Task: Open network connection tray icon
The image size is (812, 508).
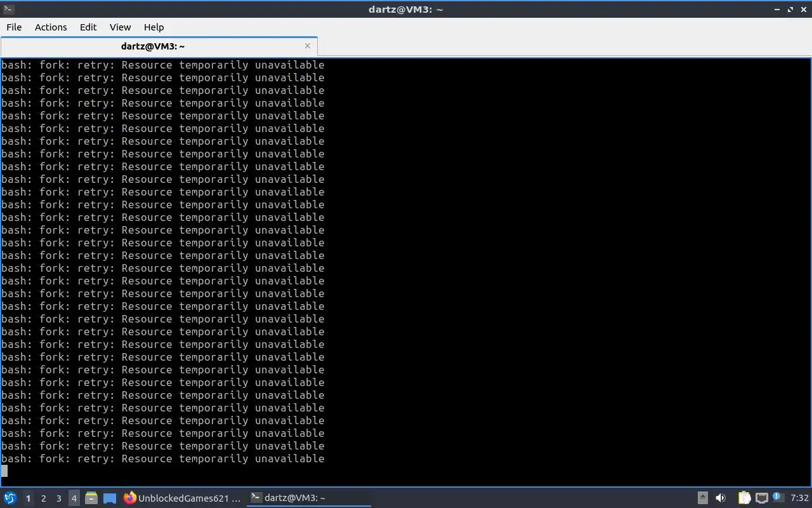Action: point(762,498)
